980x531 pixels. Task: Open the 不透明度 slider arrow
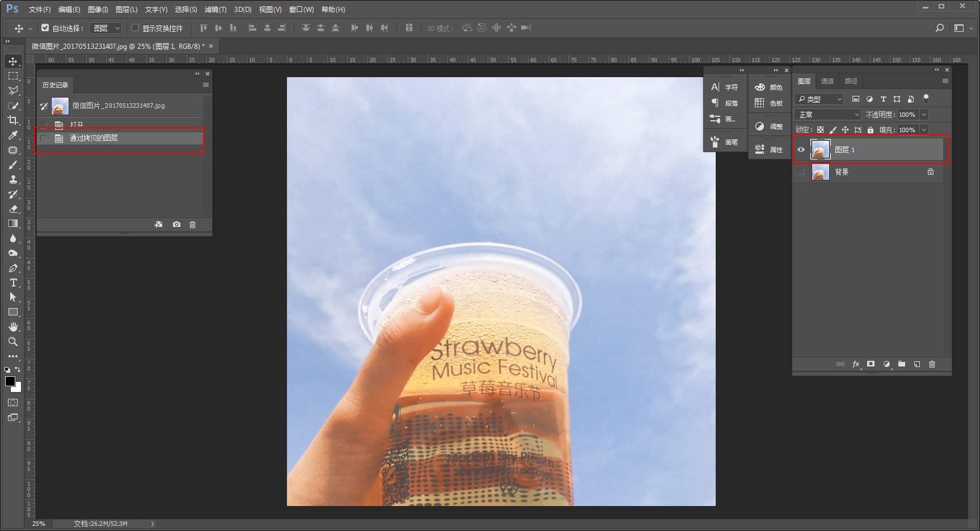[x=924, y=115]
